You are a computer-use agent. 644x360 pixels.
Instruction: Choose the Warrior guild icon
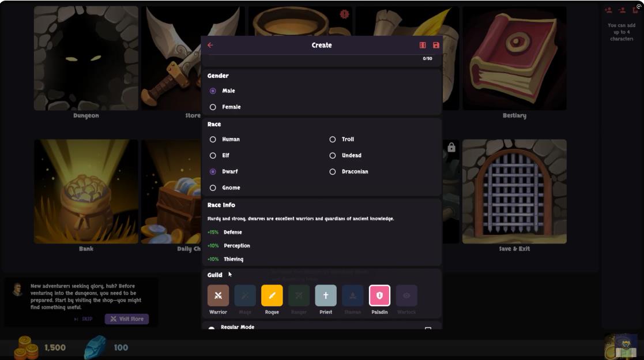click(218, 295)
